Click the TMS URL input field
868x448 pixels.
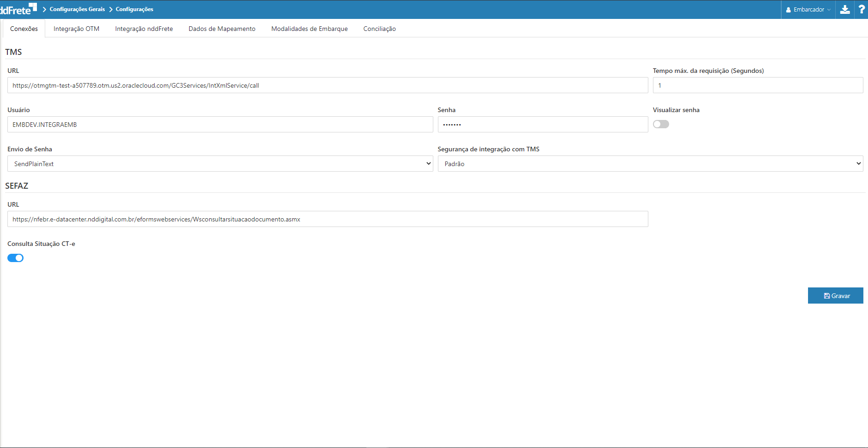[x=328, y=85]
